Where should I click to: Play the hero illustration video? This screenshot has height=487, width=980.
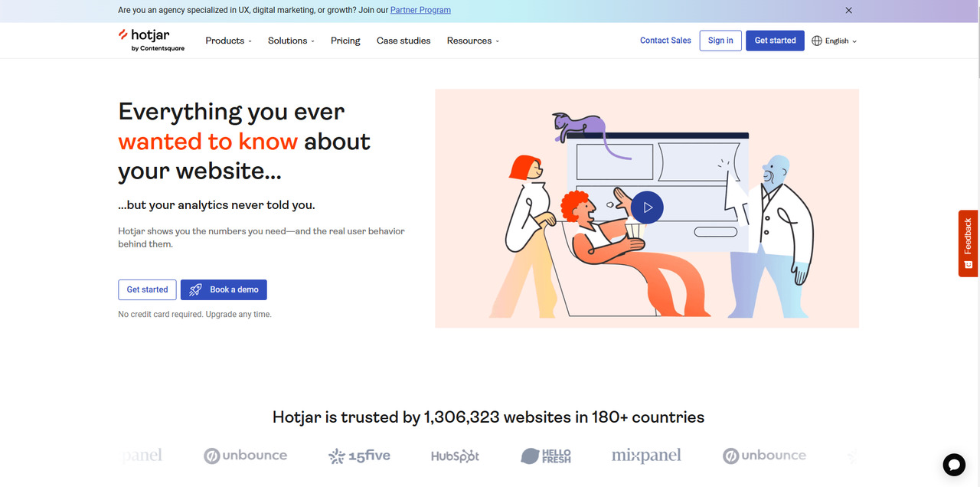(648, 208)
